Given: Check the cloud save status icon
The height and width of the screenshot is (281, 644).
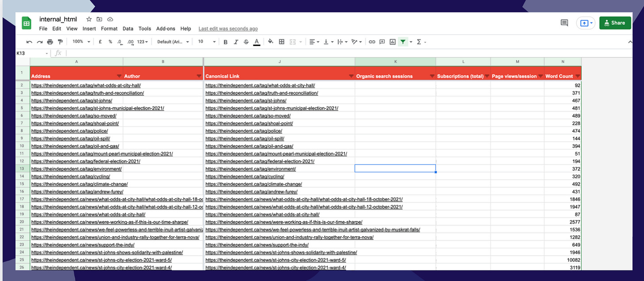Looking at the screenshot, I should [x=110, y=19].
